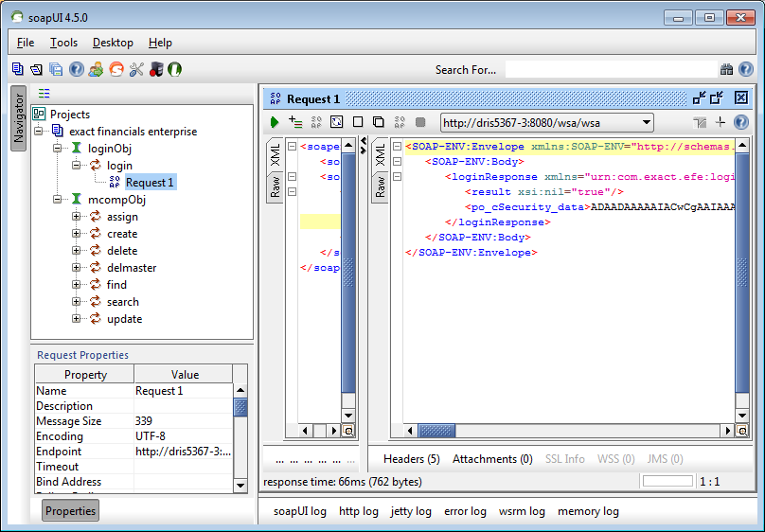Click the response vertical scrollbar thumb
This screenshot has height=532, width=765.
(742, 272)
